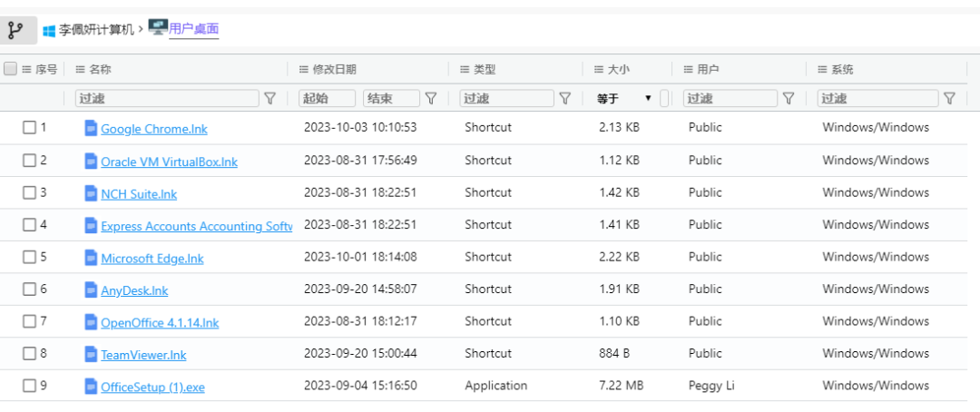Click file icon of Google Chrome.lnk
The height and width of the screenshot is (412, 980).
[x=92, y=128]
